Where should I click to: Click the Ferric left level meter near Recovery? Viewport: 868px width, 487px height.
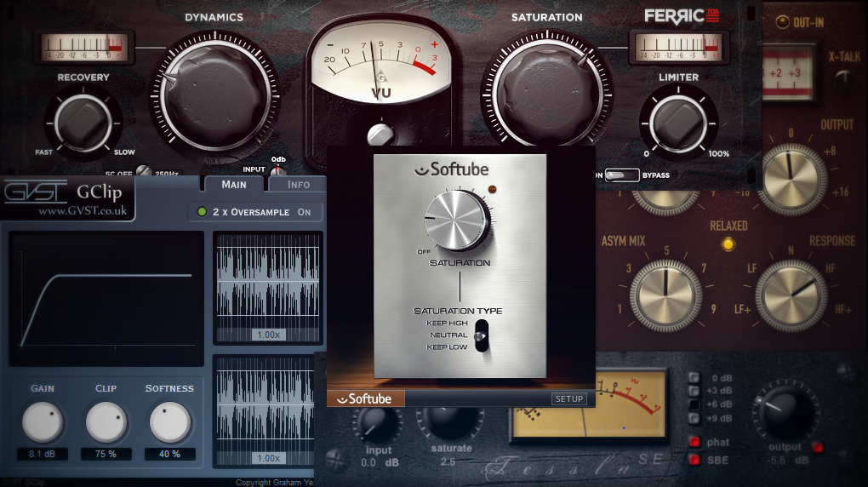click(x=84, y=47)
